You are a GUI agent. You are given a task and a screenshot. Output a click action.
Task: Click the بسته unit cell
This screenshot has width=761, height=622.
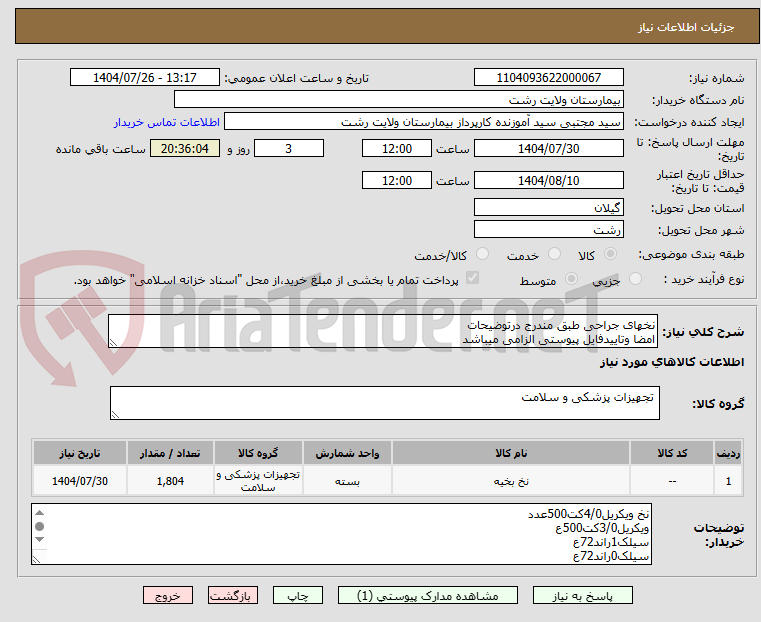[347, 481]
